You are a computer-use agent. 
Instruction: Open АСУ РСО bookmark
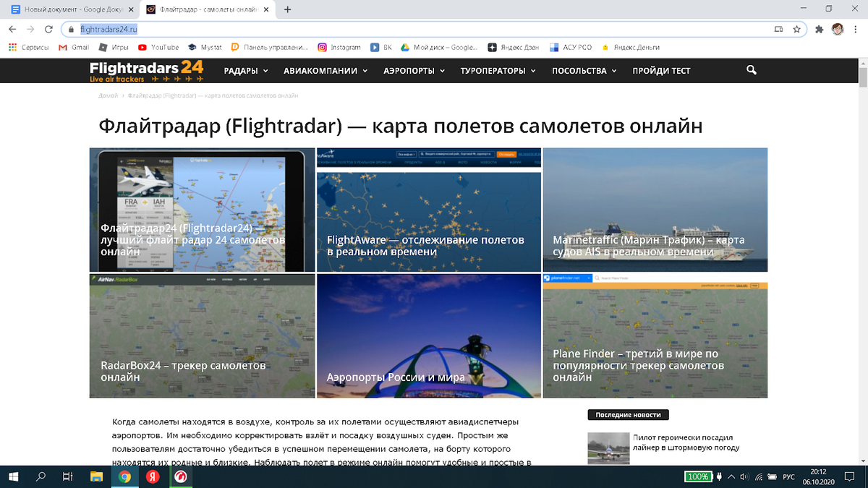point(571,47)
